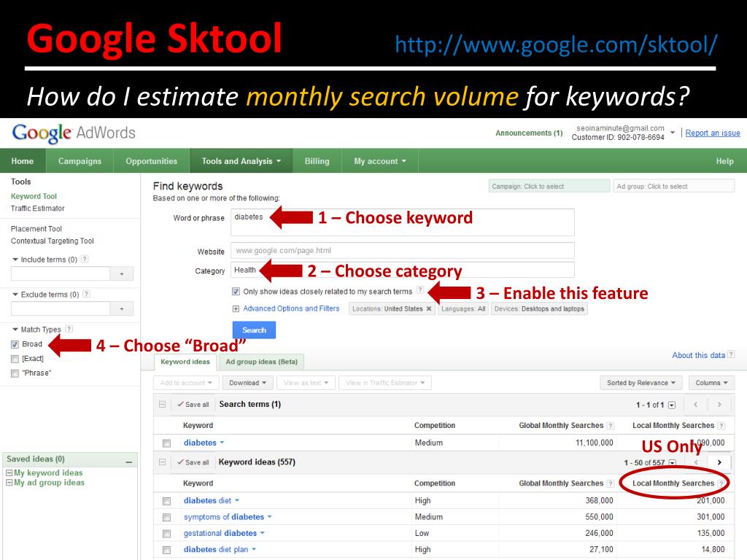Enable the Broad match type checkbox
This screenshot has width=747, height=560.
pyautogui.click(x=15, y=344)
